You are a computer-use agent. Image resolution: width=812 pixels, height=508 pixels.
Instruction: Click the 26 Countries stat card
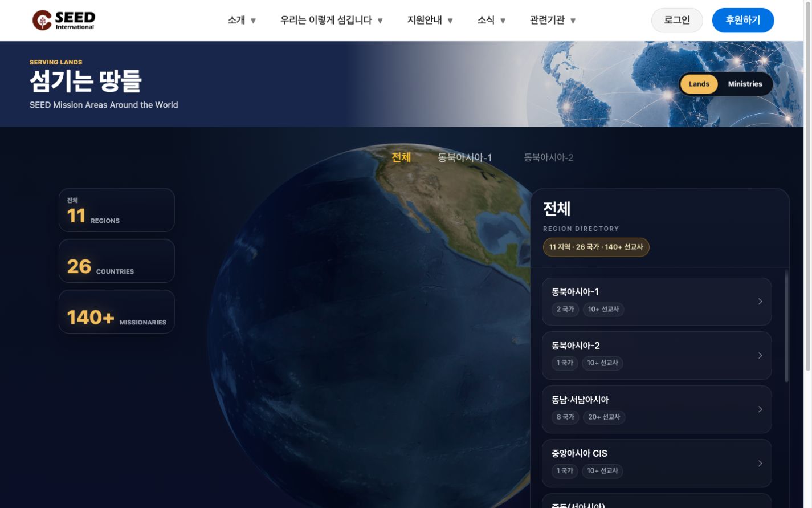117,261
